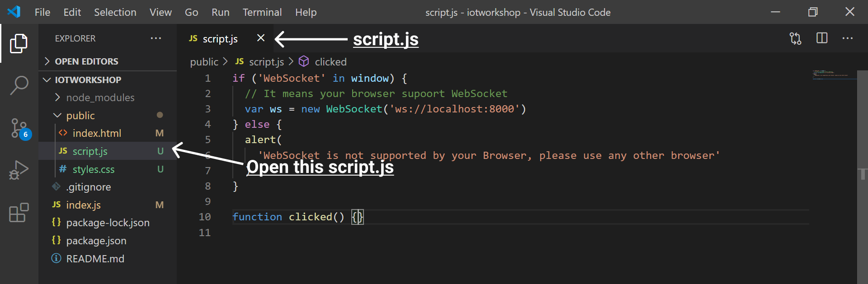Expand the node_modules folder

[x=108, y=98]
